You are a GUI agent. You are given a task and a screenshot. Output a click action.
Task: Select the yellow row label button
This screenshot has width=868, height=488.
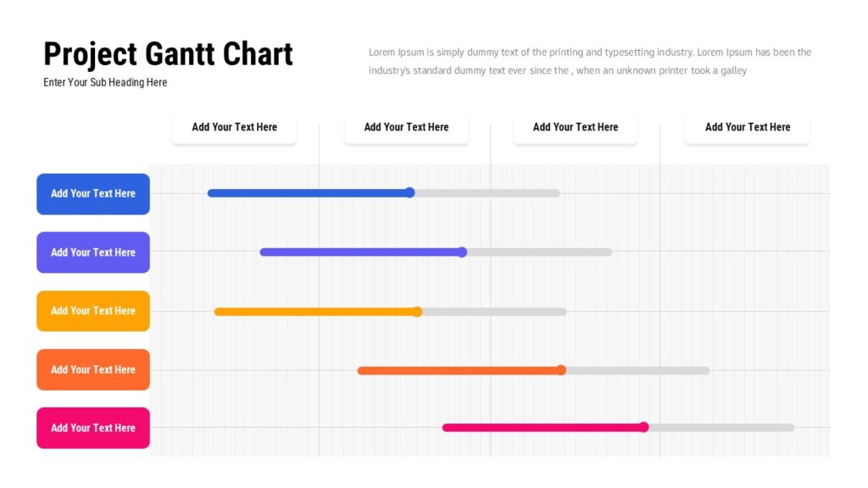93,311
